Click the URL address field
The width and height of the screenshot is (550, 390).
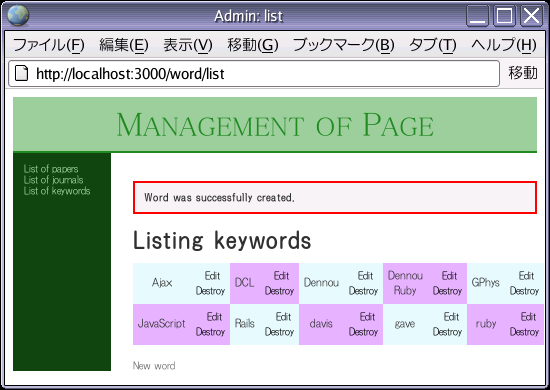tap(254, 73)
